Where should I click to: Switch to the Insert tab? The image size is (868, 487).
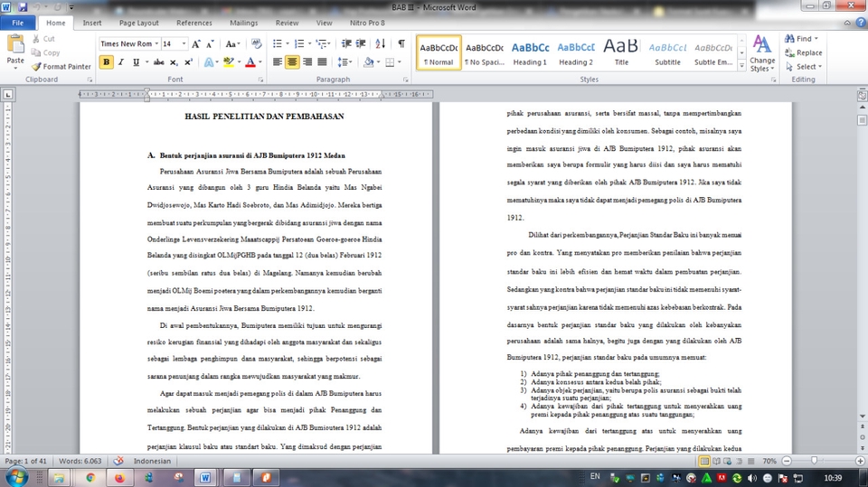pos(92,23)
